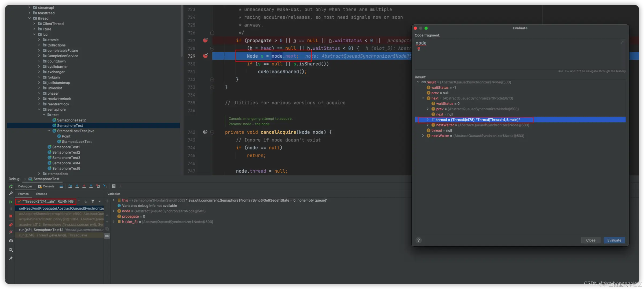Open the Evaluate Expression calculator icon
644x289 pixels.
point(114,186)
